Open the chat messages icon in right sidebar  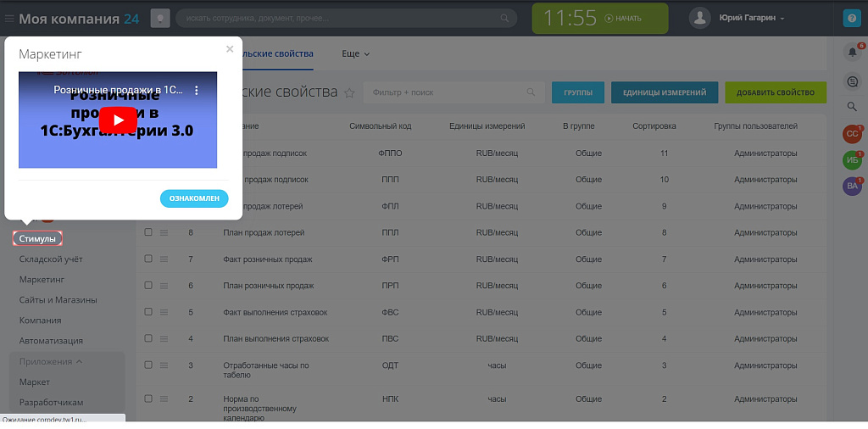tap(852, 81)
